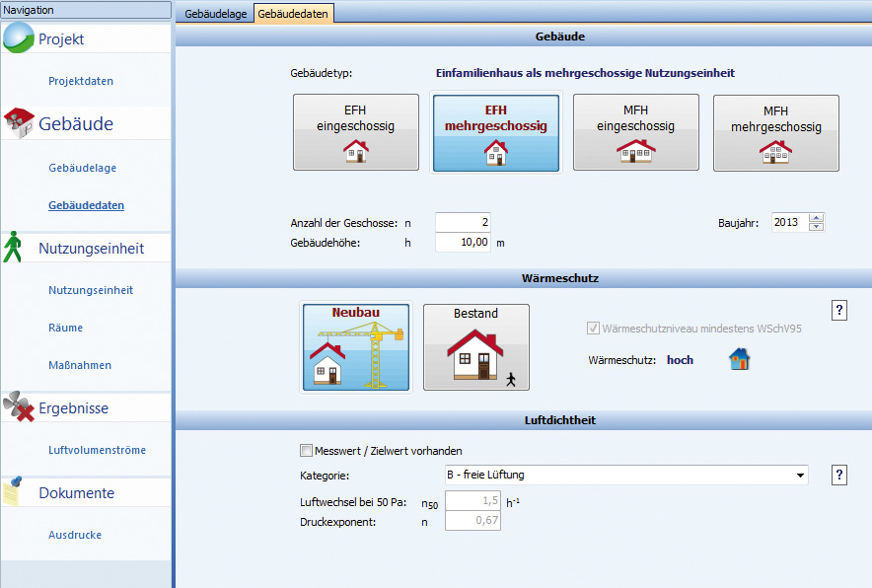Click the Baujahr value field
This screenshot has height=588, width=872.
(790, 223)
